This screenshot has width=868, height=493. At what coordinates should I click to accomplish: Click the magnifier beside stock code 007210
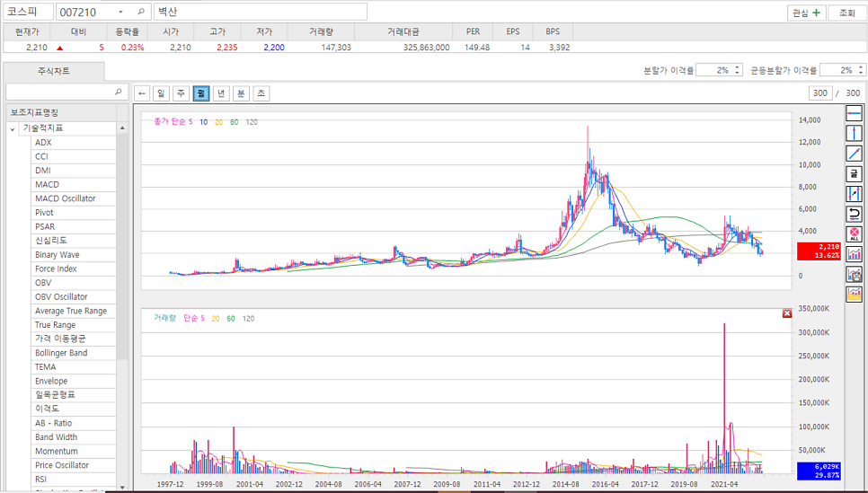tap(140, 12)
